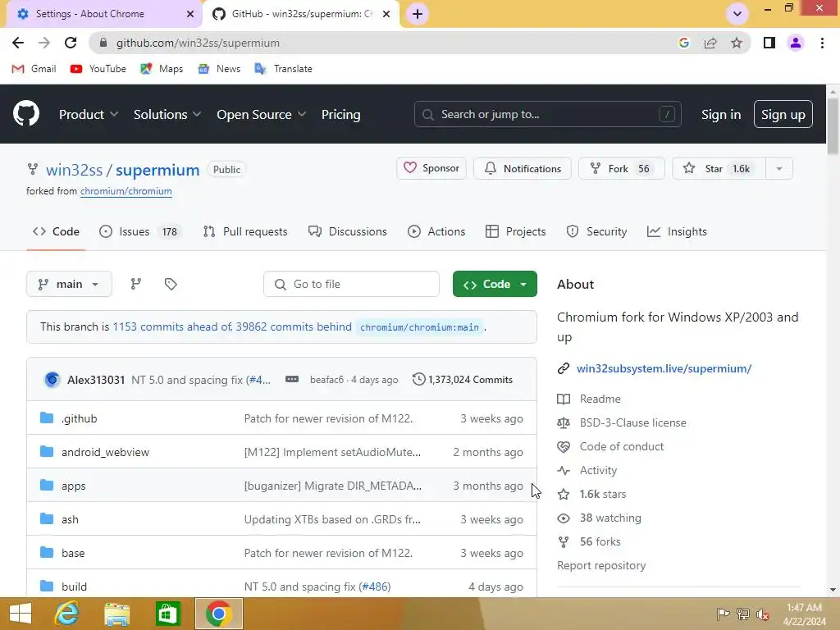Screen dimensions: 840x630
Task: Open the main branch selector dropdown
Action: 69,284
